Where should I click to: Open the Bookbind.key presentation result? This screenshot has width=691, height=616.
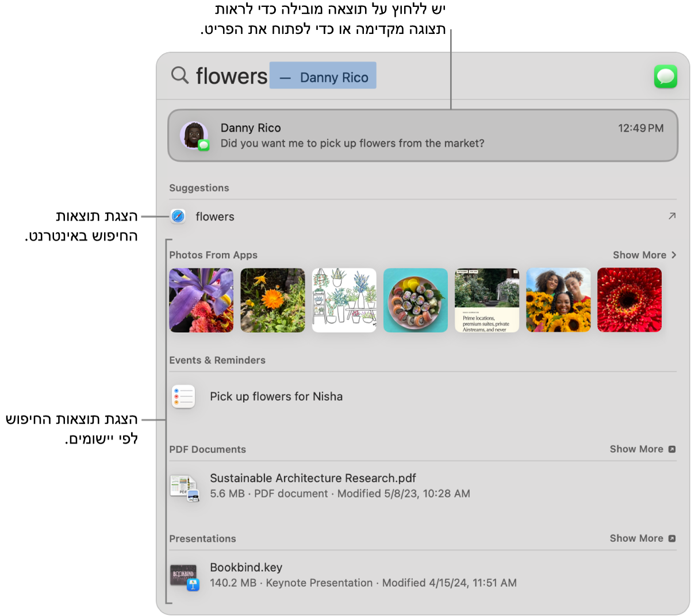pos(246,568)
